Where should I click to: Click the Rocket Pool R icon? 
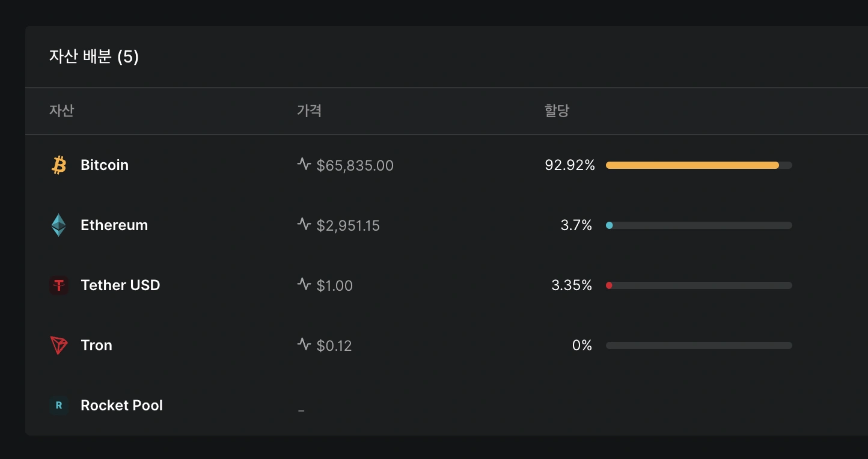click(x=59, y=406)
